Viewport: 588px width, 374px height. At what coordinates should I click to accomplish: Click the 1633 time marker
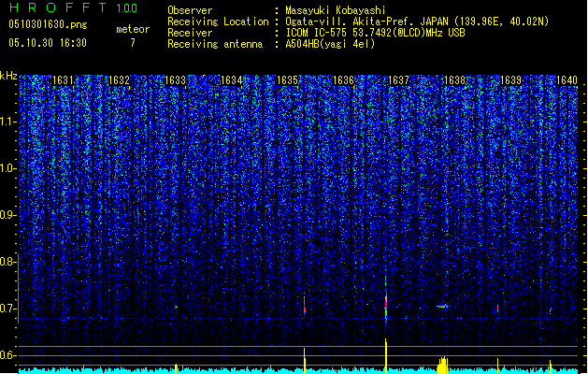pyautogui.click(x=175, y=80)
